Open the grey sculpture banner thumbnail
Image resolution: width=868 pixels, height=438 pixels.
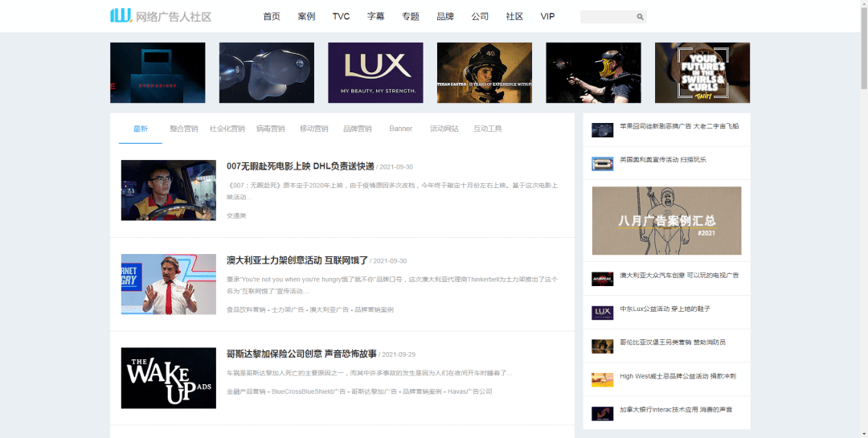tap(267, 72)
